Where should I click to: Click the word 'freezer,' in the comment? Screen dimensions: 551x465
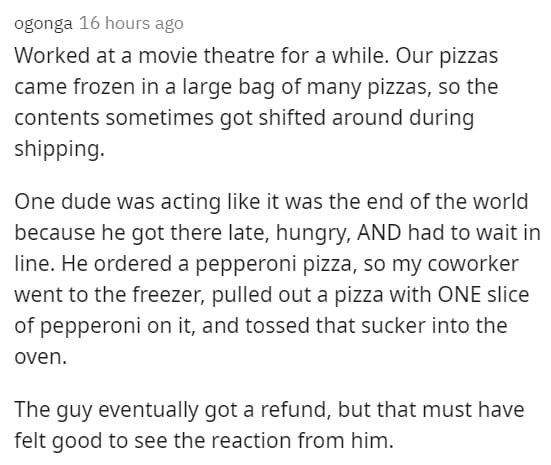click(x=169, y=295)
